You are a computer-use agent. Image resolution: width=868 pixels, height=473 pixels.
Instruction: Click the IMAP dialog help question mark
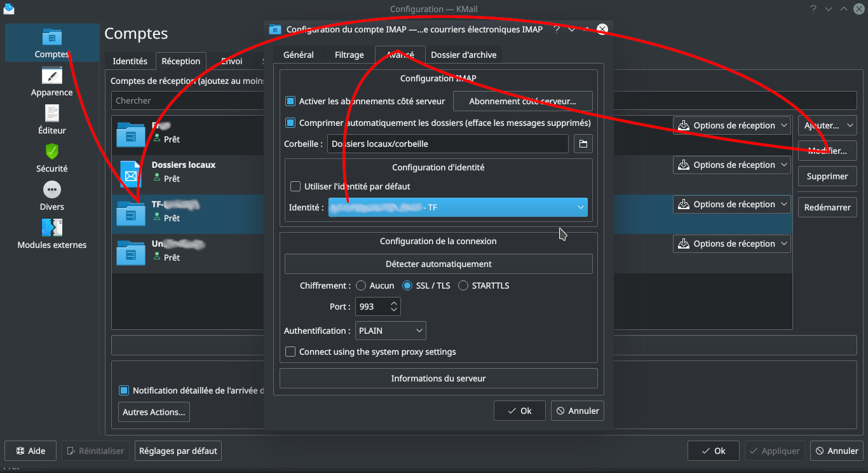pyautogui.click(x=557, y=29)
